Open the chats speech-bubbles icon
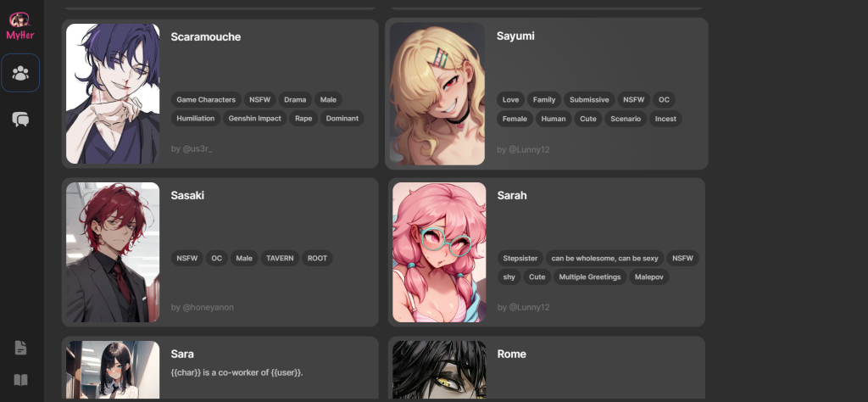868x402 pixels. [20, 119]
